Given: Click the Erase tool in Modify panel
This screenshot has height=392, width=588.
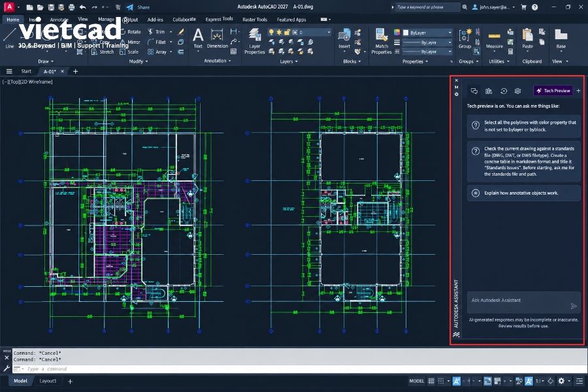Looking at the screenshot, I should click(x=181, y=32).
